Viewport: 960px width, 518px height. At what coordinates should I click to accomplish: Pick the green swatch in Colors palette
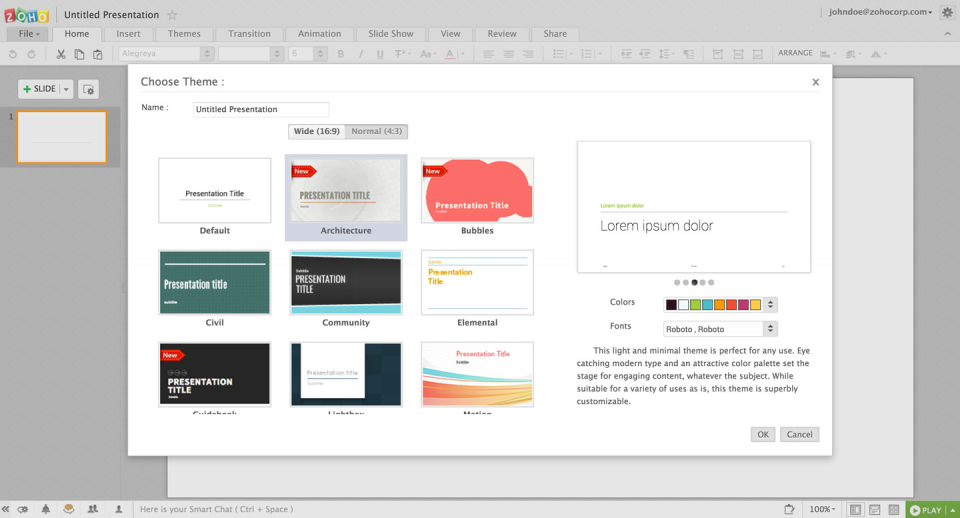pyautogui.click(x=696, y=304)
